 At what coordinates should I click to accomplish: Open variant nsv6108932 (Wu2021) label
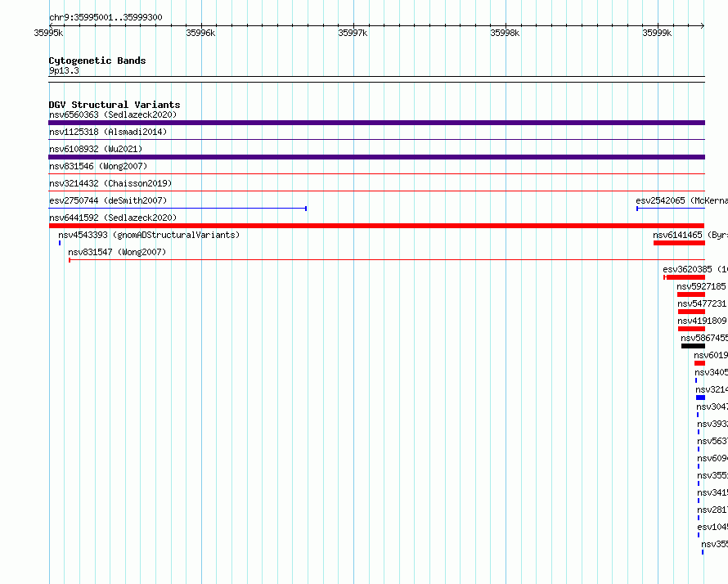(x=96, y=149)
